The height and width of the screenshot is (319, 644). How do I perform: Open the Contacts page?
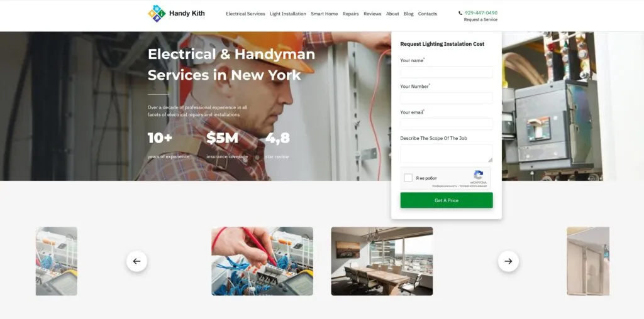pos(428,14)
